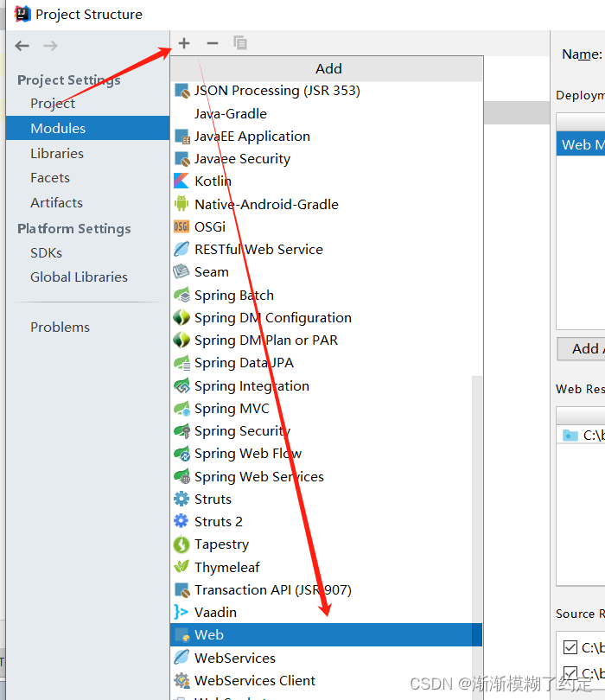This screenshot has width=605, height=700.
Task: Open Global Libraries settings
Action: click(79, 277)
